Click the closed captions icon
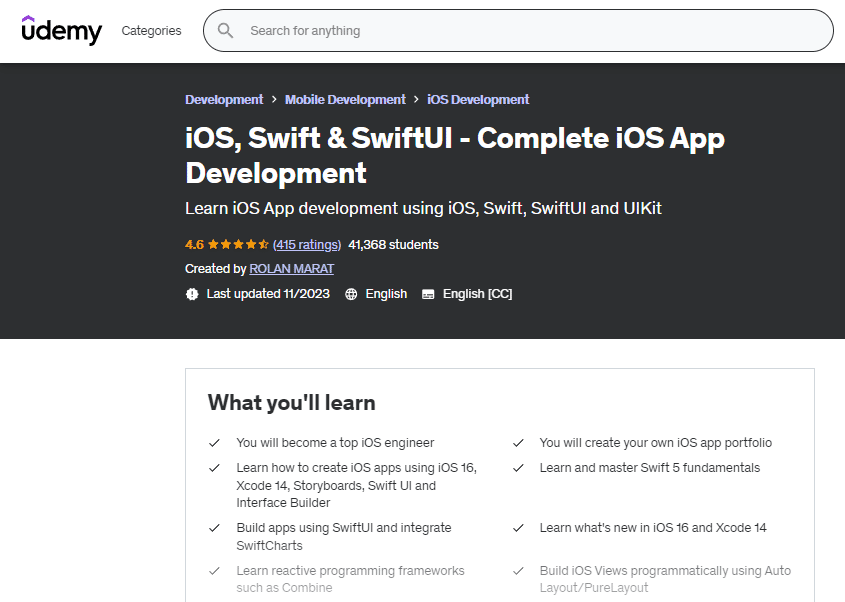This screenshot has width=845, height=602. click(428, 294)
